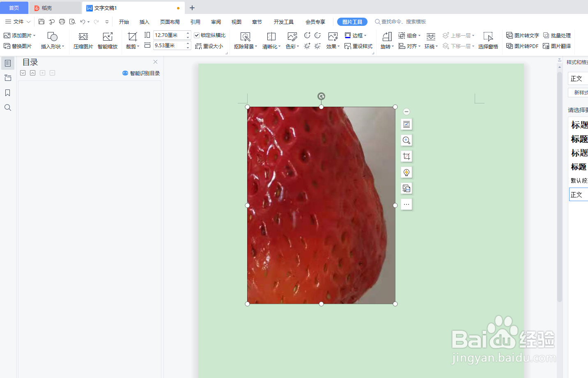The height and width of the screenshot is (378, 588).
Task: Open 裁剪 (Crop) dropdown
Action: (133, 41)
